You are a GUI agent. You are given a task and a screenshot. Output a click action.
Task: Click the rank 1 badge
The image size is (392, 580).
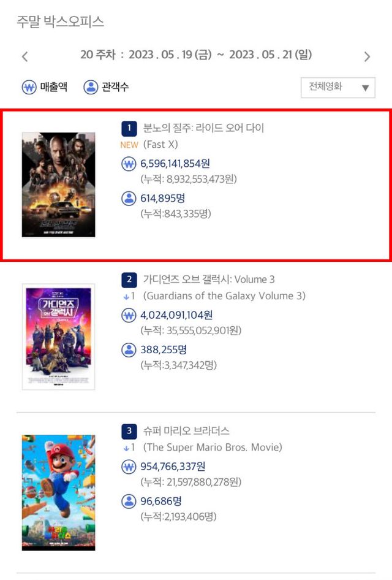pyautogui.click(x=129, y=128)
